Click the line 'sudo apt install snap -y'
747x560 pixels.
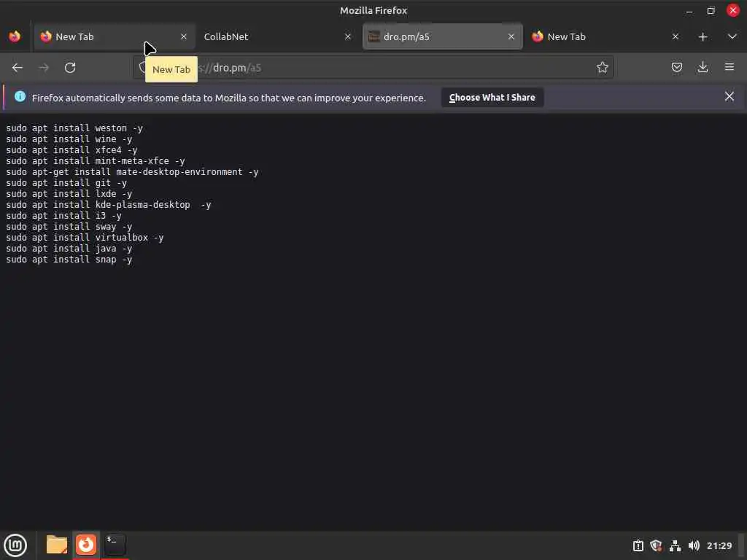tap(69, 260)
